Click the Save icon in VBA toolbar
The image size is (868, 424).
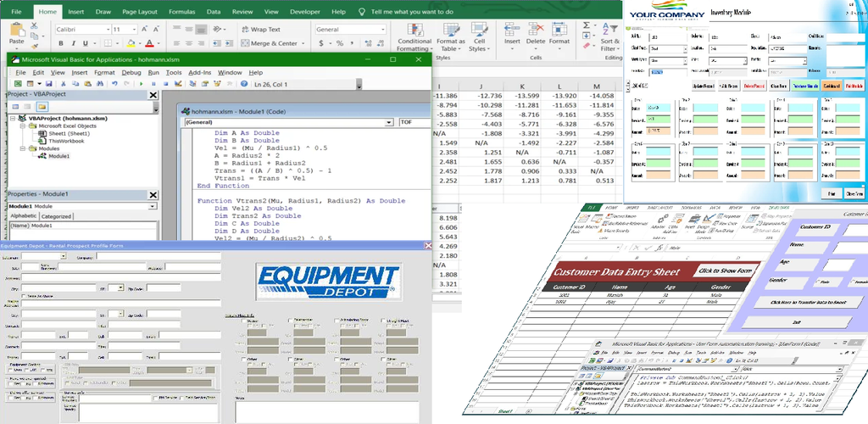coord(48,84)
